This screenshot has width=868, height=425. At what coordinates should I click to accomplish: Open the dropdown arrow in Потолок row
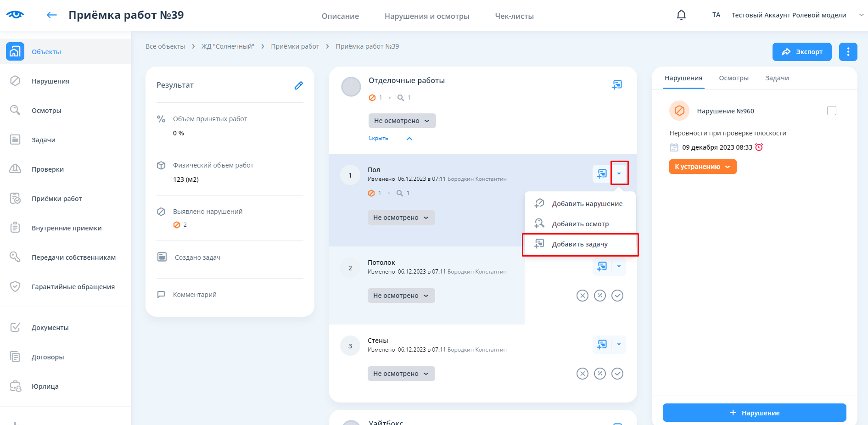619,267
